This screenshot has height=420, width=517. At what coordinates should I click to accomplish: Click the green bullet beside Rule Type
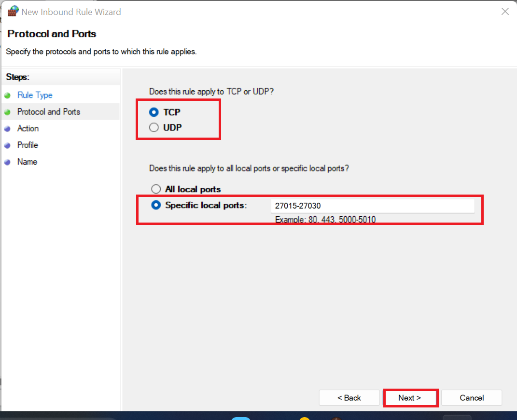(8, 96)
